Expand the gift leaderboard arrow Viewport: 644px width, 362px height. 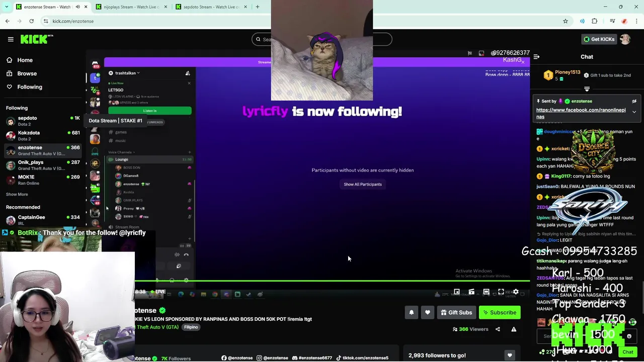587,89
